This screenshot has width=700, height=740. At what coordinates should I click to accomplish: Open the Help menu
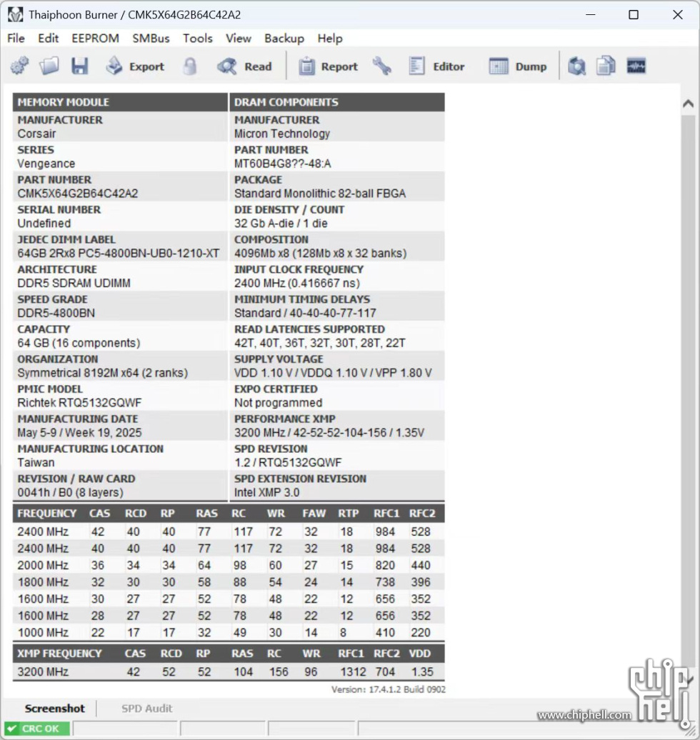(330, 39)
